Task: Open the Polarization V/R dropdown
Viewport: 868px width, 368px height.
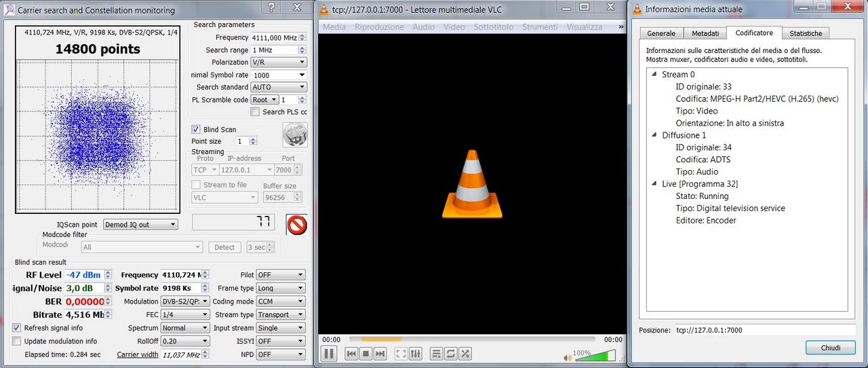Action: click(278, 62)
